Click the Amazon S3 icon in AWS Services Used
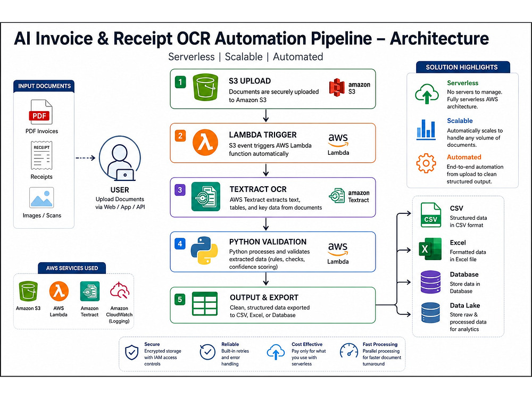This screenshot has height=399, width=532. (x=28, y=291)
